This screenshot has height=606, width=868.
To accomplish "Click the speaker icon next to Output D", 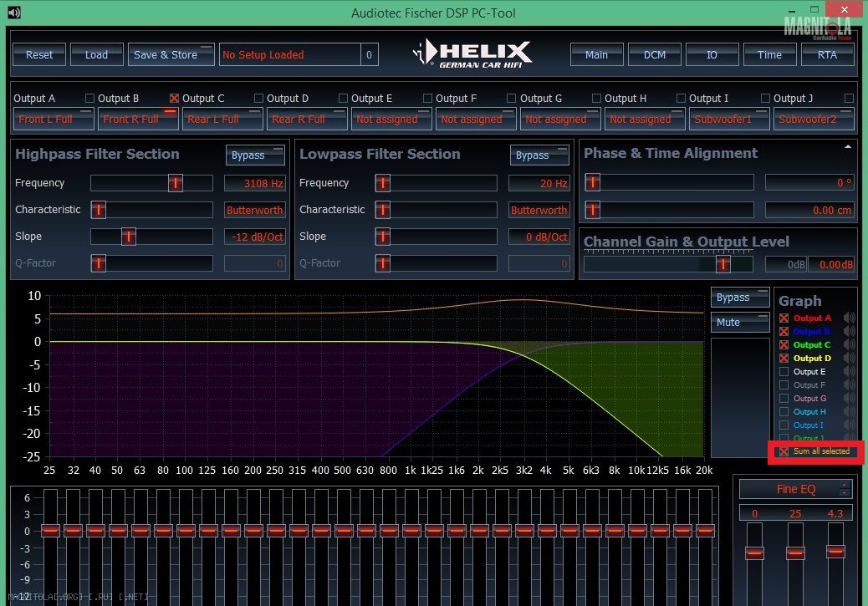I will click(850, 359).
